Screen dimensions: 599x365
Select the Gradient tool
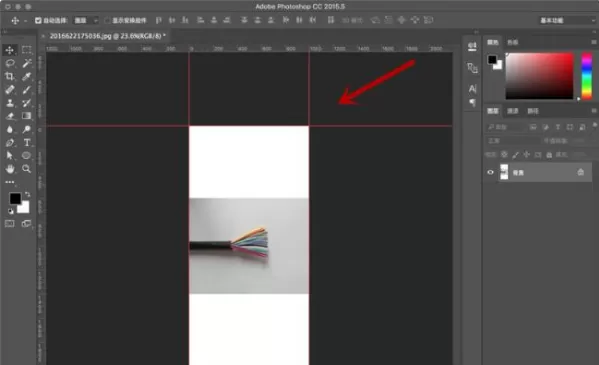26,116
